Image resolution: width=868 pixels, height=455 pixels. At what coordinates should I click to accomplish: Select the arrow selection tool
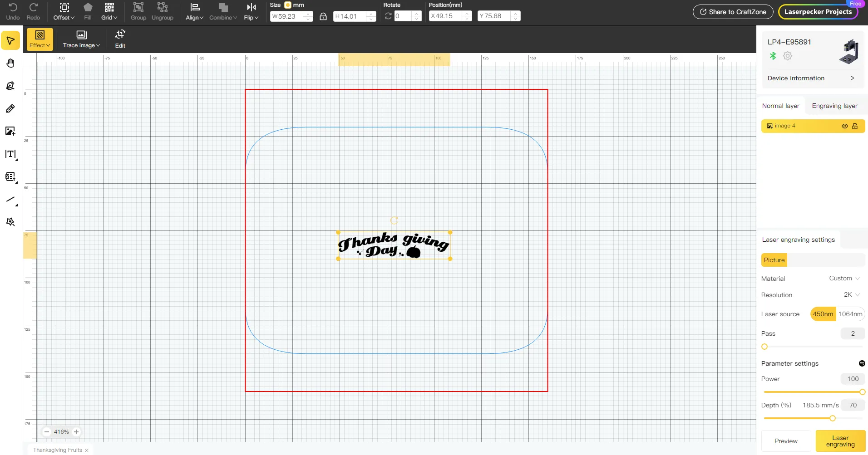click(x=10, y=41)
